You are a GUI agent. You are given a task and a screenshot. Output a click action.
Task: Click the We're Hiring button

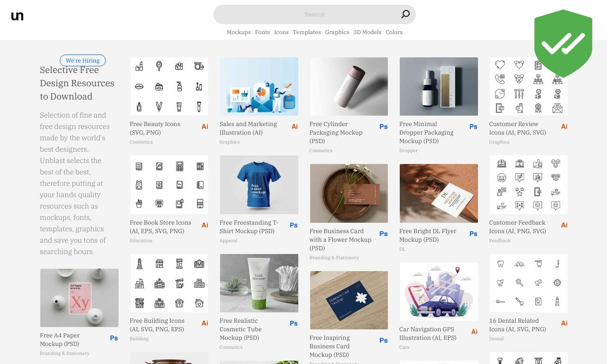83,61
